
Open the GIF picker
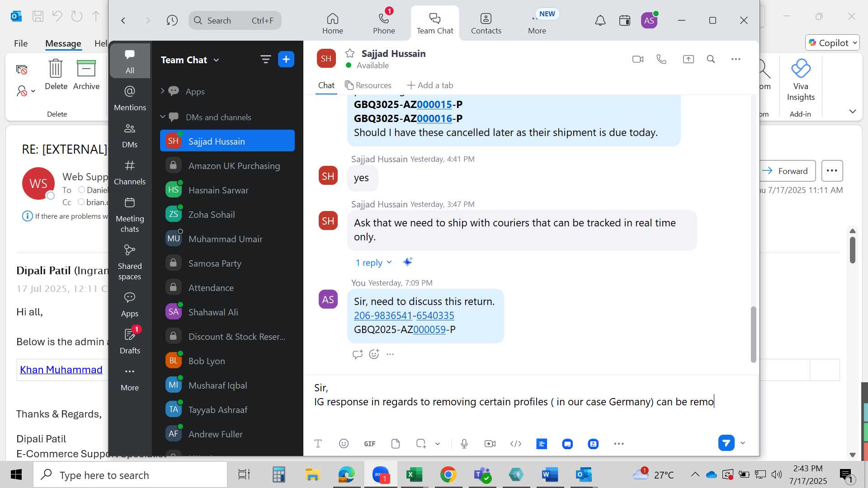pos(370,444)
